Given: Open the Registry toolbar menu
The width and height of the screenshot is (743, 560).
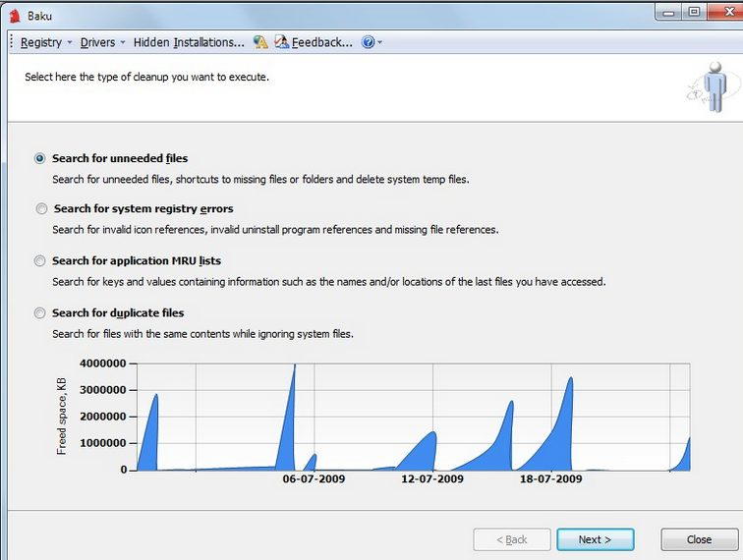Looking at the screenshot, I should pyautogui.click(x=41, y=42).
